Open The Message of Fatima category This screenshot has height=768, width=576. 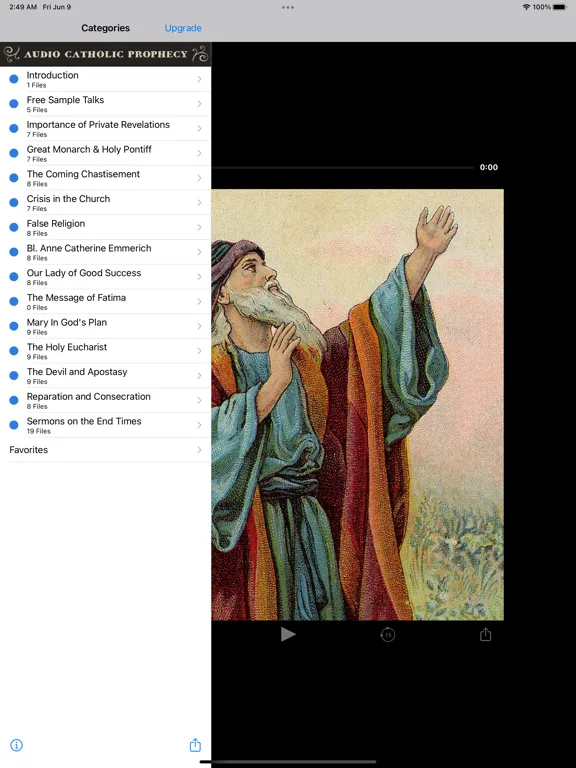pos(105,301)
